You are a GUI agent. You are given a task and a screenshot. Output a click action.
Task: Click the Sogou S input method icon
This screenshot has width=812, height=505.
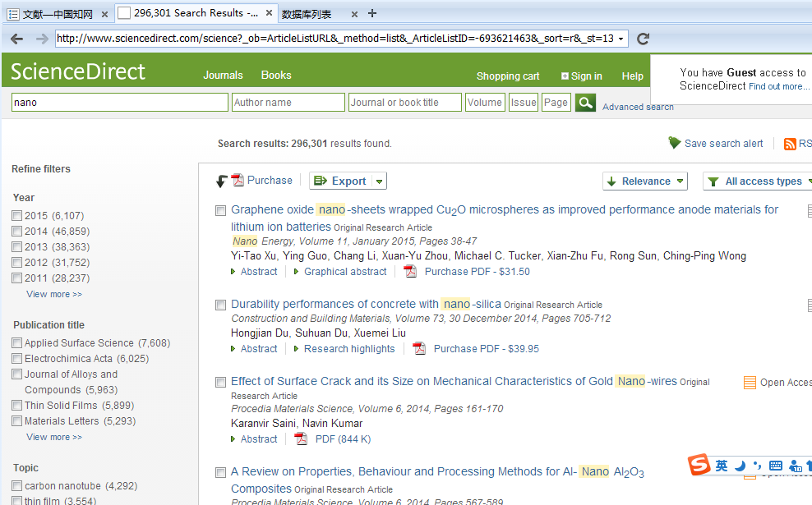[x=699, y=464]
